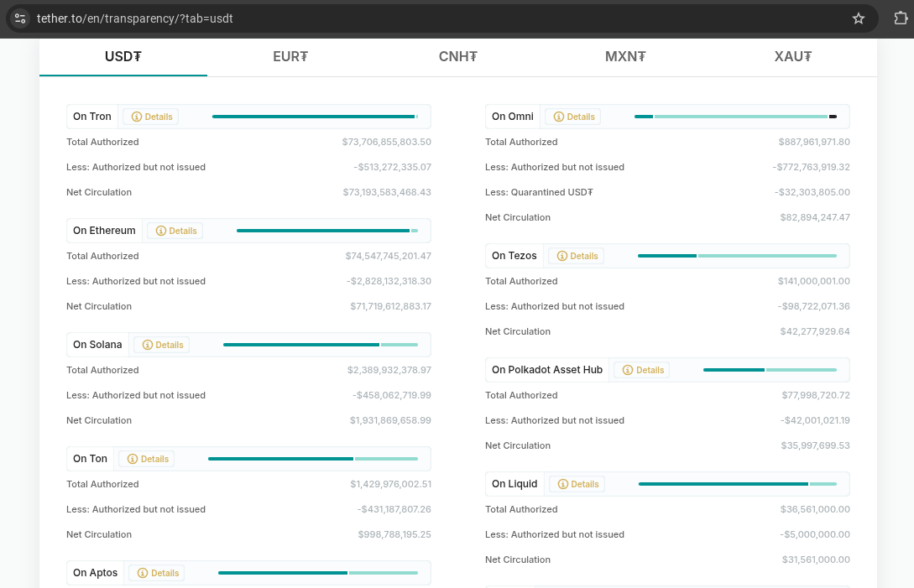Open Details for On Aptos
Image resolution: width=914 pixels, height=588 pixels.
click(x=158, y=574)
